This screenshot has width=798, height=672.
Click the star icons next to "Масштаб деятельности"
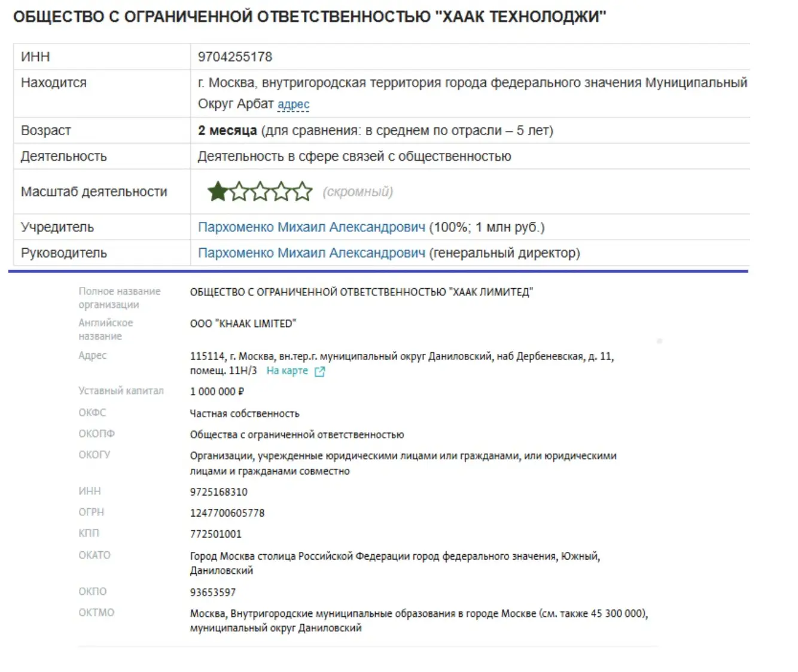(x=260, y=192)
